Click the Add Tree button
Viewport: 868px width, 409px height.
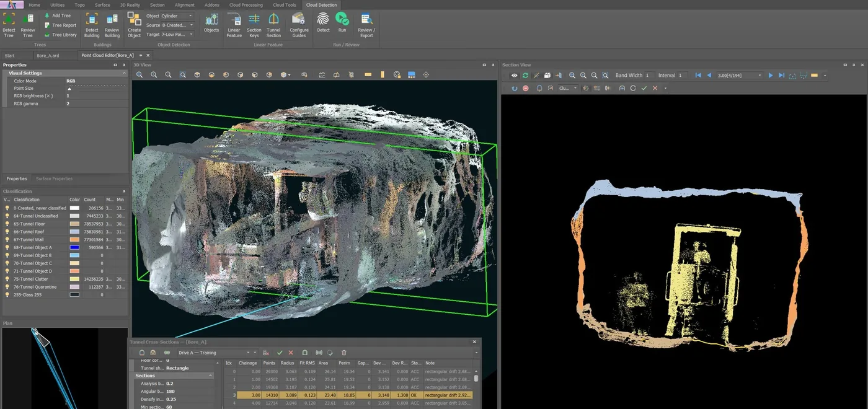pyautogui.click(x=57, y=15)
